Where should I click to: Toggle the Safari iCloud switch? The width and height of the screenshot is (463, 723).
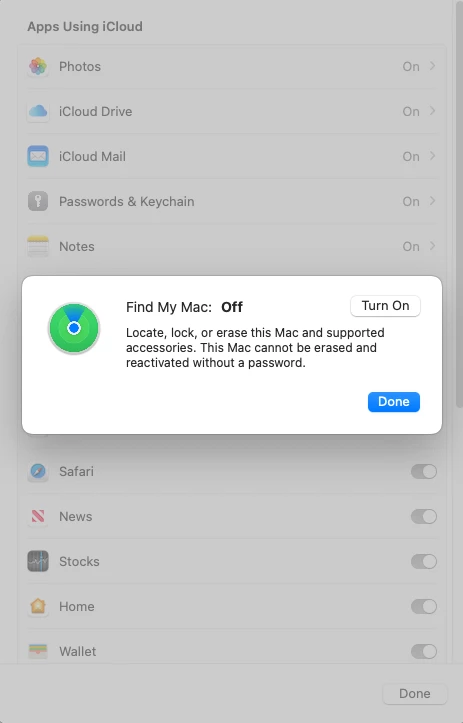point(424,472)
